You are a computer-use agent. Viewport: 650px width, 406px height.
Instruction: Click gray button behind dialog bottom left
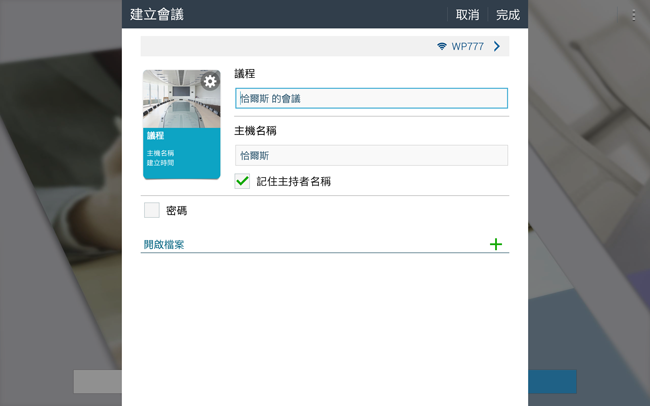click(x=98, y=382)
